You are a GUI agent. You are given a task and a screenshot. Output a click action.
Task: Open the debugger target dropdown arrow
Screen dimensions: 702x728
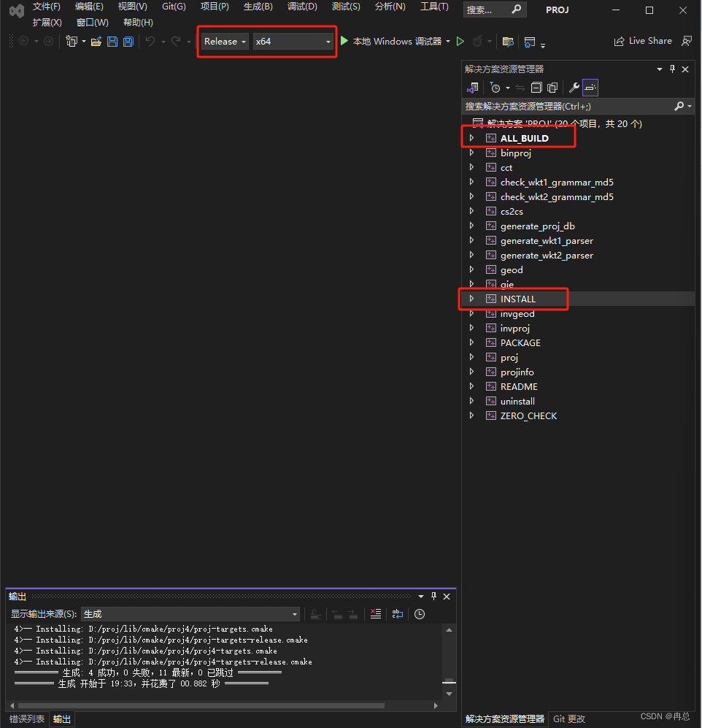(448, 42)
